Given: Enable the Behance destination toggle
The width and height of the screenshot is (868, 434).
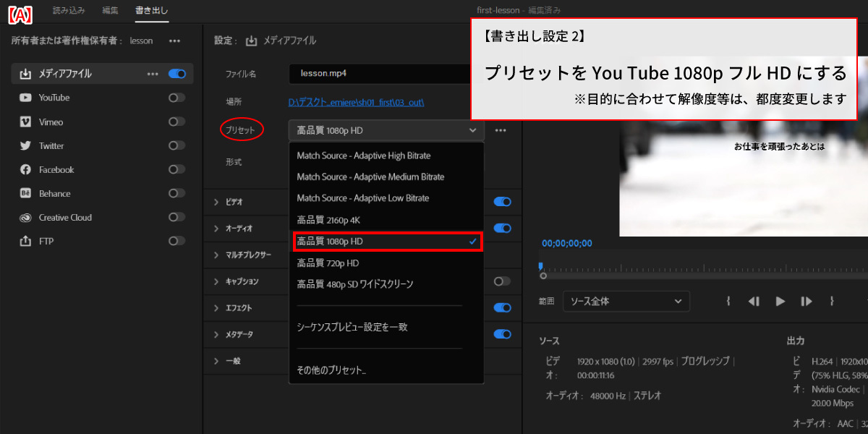Looking at the screenshot, I should point(176,193).
